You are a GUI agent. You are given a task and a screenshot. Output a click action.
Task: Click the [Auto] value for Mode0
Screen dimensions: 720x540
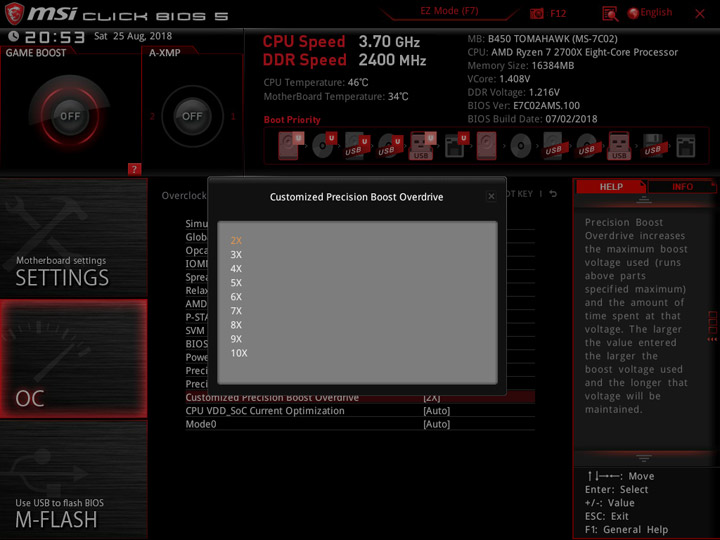(x=436, y=424)
